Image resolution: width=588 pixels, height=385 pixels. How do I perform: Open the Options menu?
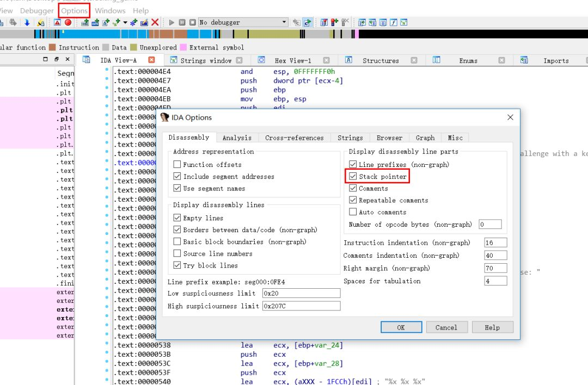point(75,10)
